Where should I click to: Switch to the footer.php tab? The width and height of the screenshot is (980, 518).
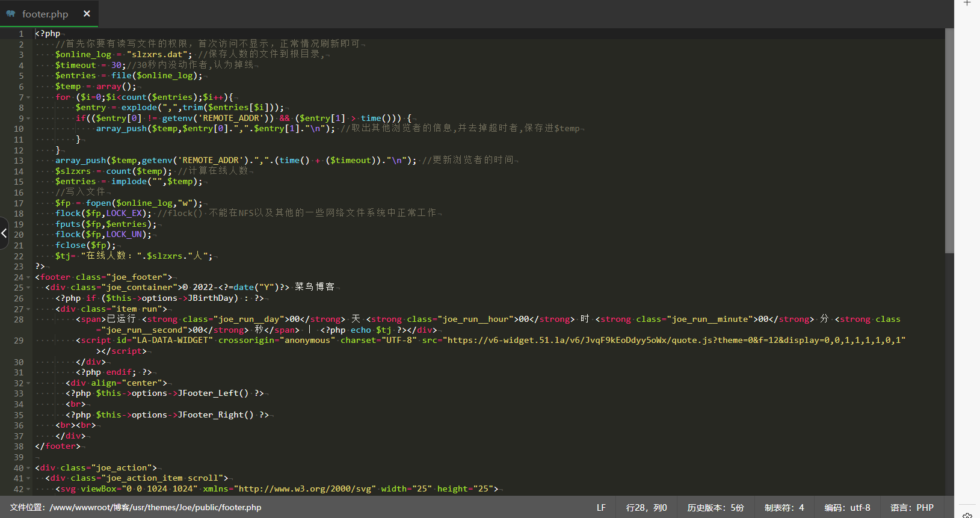tap(45, 14)
